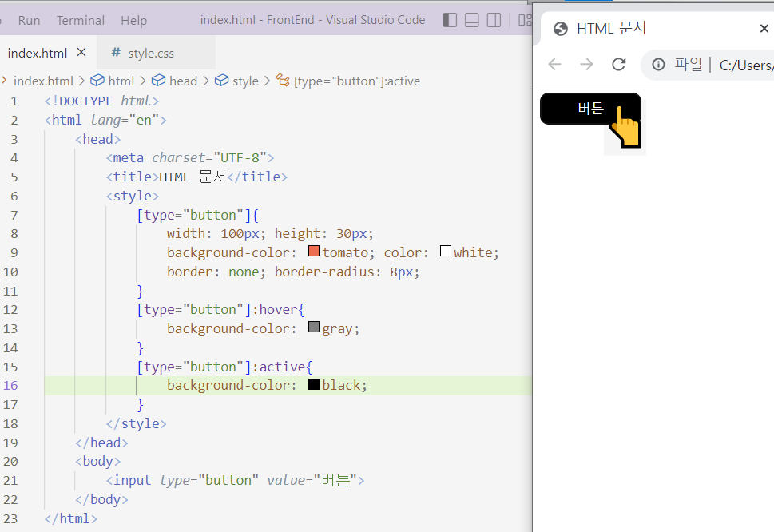This screenshot has width=774, height=532.
Task: Open the gray color swatch picker
Action: tap(314, 328)
